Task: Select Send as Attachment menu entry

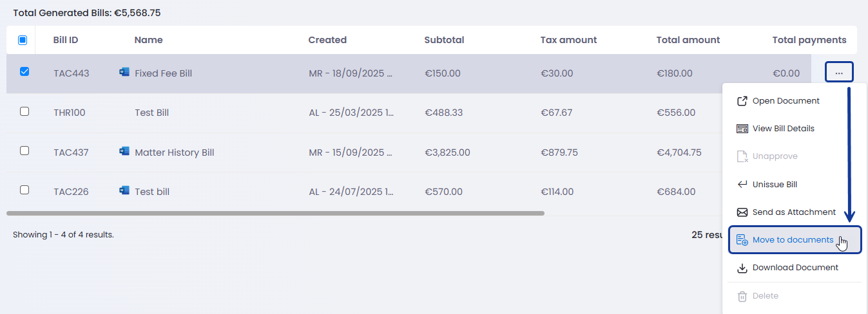Action: [794, 212]
